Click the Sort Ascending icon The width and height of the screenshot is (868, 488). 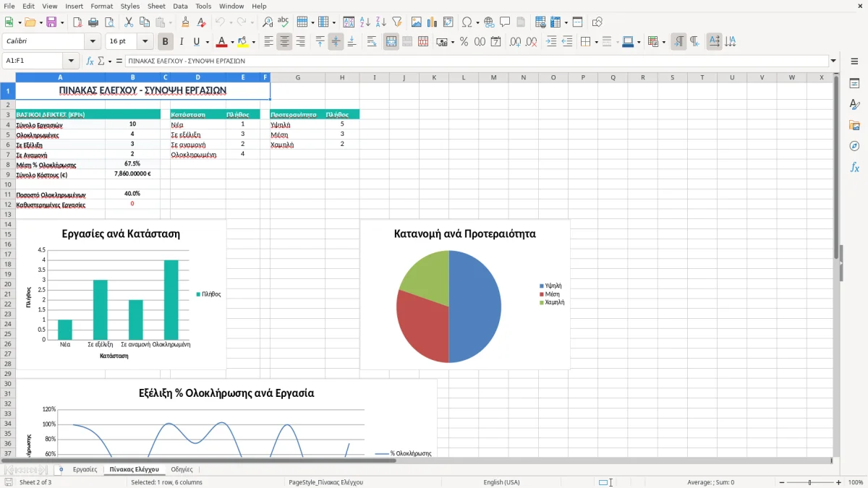tap(365, 22)
